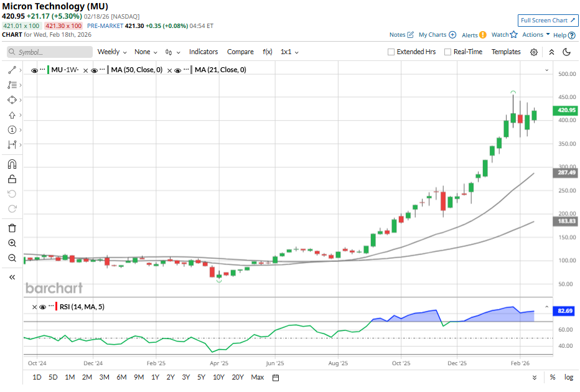Click the lock drawings padlock icon
580x392 pixels.
click(x=12, y=179)
